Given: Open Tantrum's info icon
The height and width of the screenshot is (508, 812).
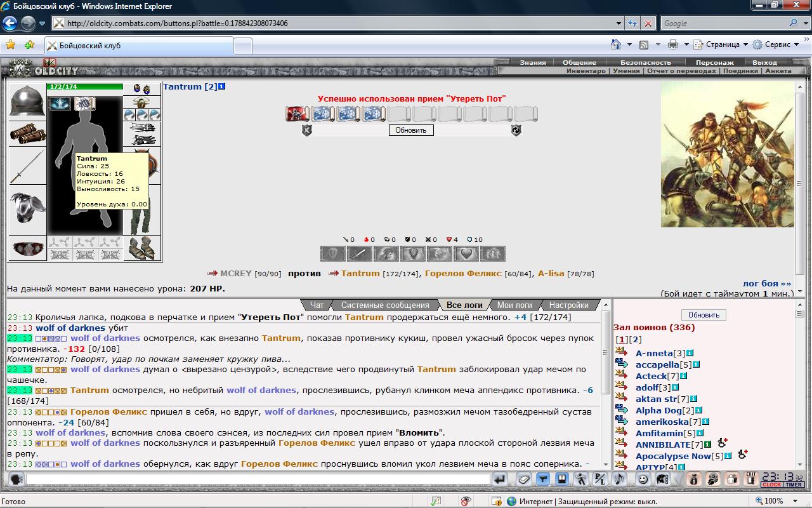Looking at the screenshot, I should click(x=221, y=86).
